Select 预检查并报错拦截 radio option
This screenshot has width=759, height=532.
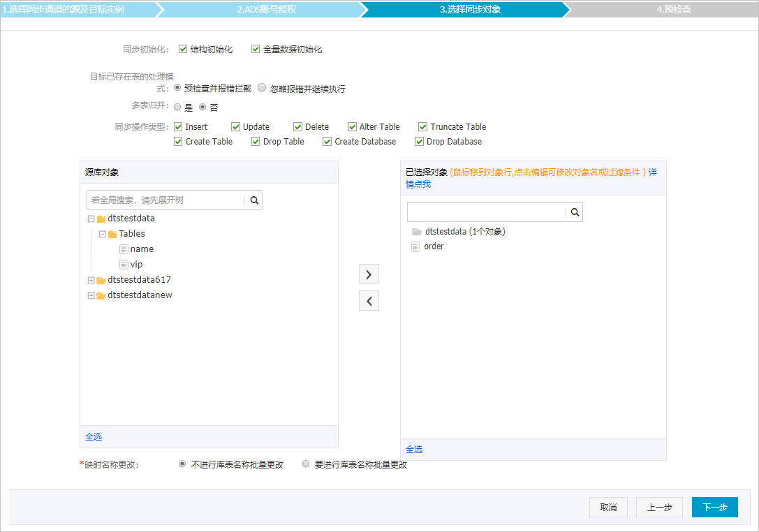pos(177,87)
